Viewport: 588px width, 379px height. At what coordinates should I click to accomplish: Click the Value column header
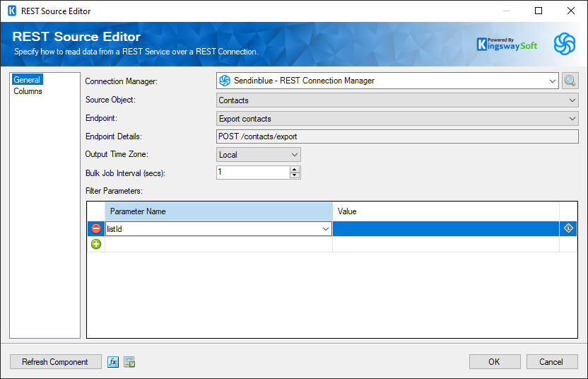[x=445, y=211]
